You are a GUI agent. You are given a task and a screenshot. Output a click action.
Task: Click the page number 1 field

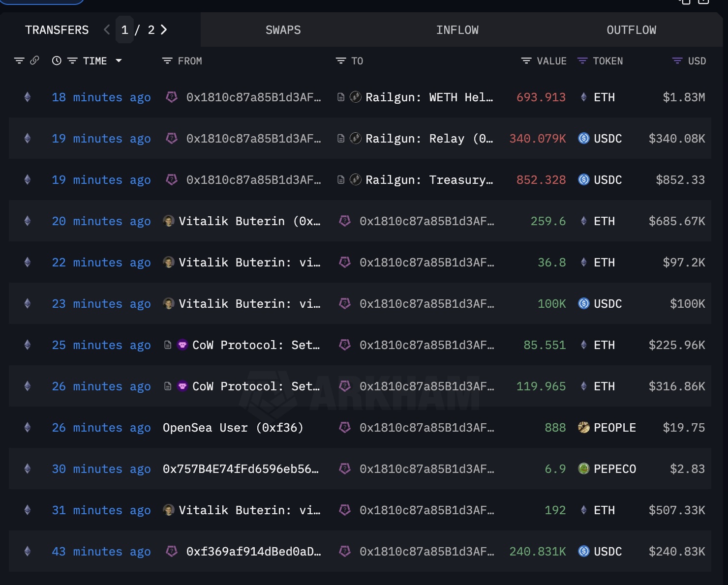point(124,30)
